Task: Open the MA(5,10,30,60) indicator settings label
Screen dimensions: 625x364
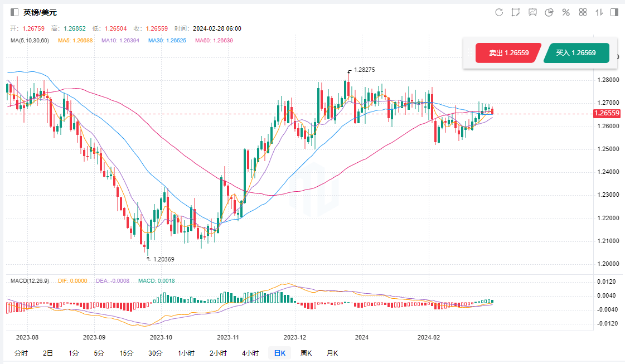Action: 30,40
